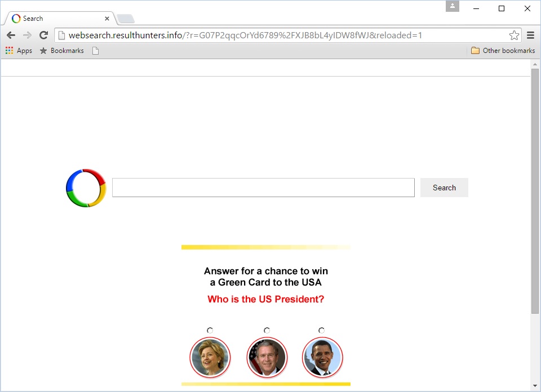
Task: Select the radio button above the woman's photo
Action: (210, 330)
